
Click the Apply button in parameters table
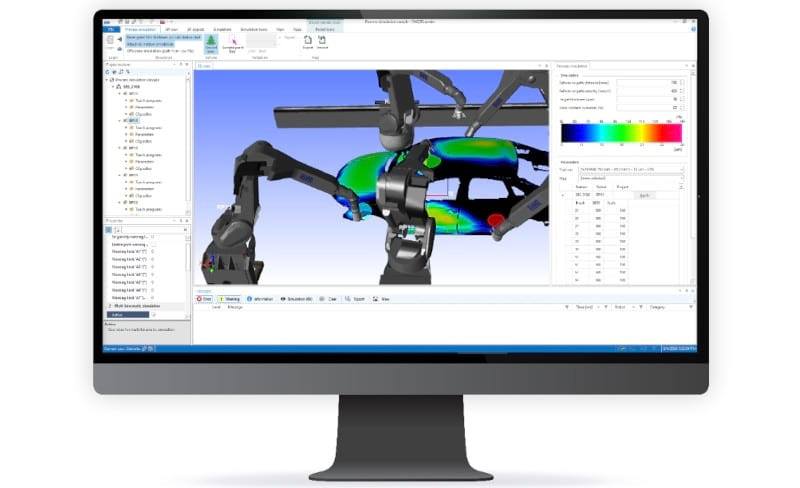click(644, 195)
